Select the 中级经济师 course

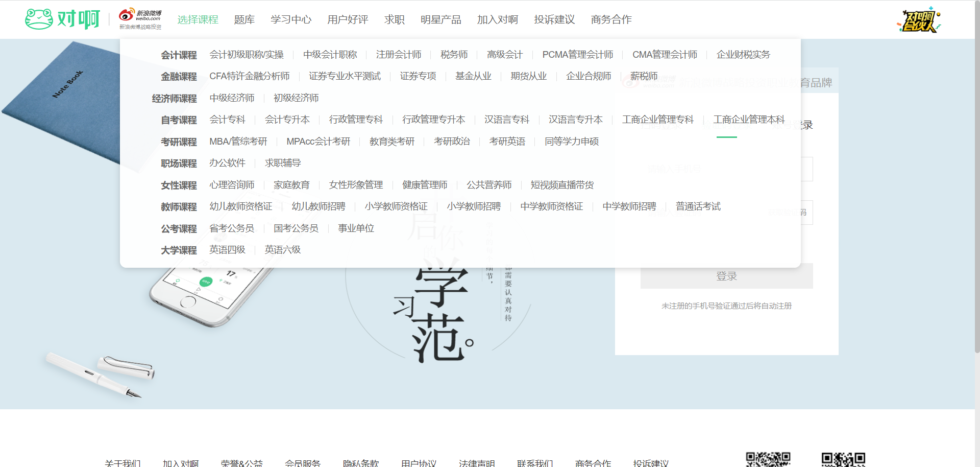232,98
